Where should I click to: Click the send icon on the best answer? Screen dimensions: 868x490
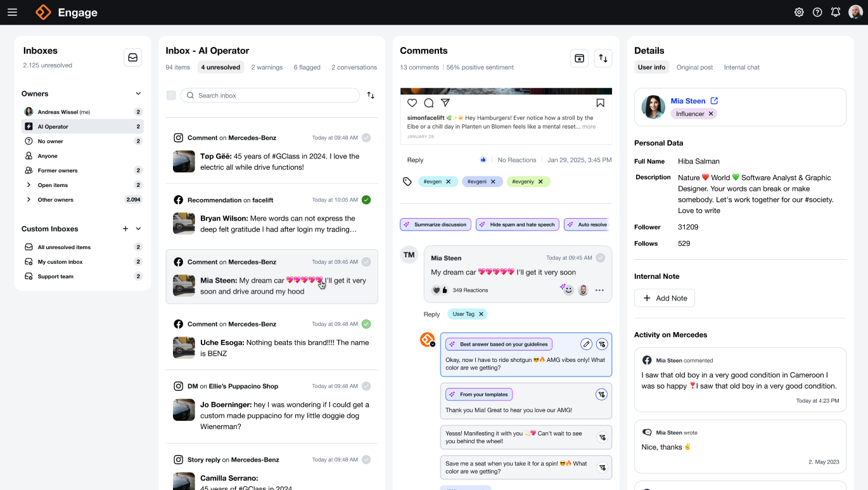602,344
